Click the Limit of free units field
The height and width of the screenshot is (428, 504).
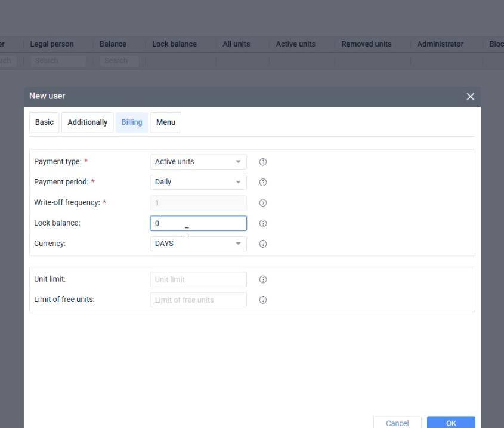coord(199,300)
